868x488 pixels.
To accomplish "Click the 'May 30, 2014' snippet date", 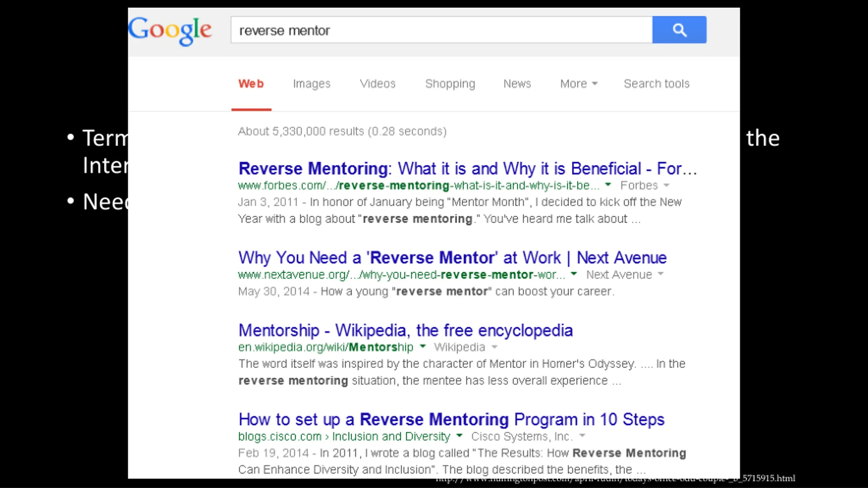I will click(x=274, y=291).
